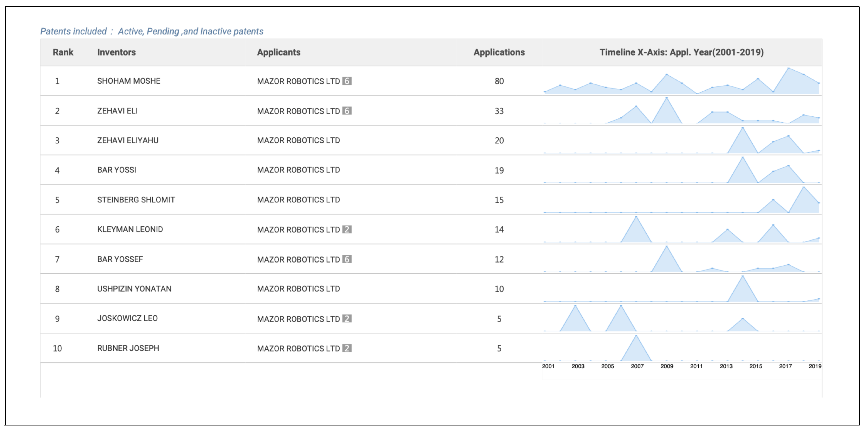The width and height of the screenshot is (868, 432).
Task: Click applications count 15
Action: pos(499,200)
